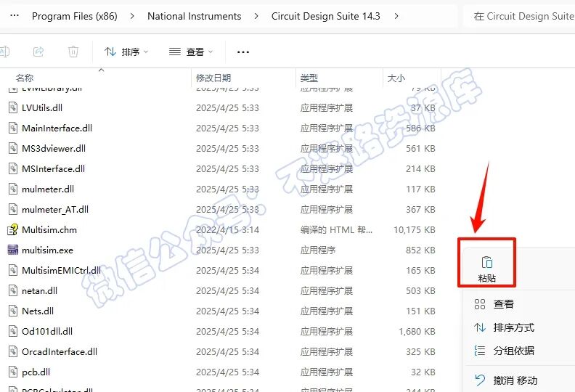Click Circuit Design Suite 14.3 breadcrumb

[326, 16]
